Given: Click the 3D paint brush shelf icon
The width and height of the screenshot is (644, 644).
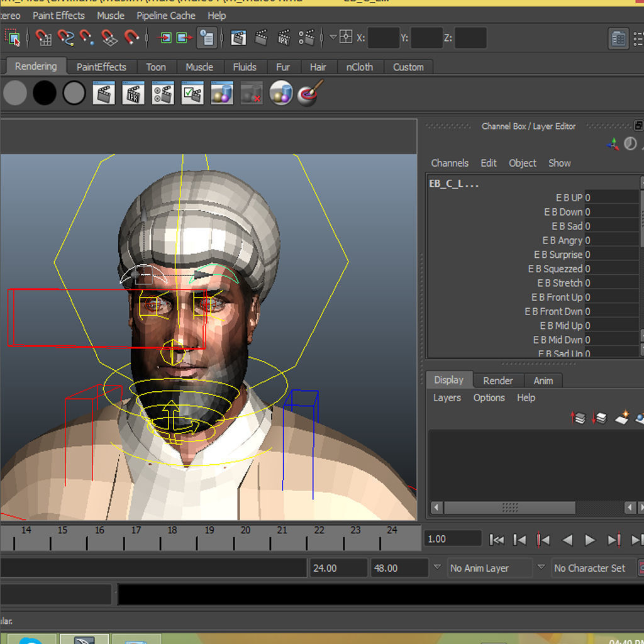Looking at the screenshot, I should [x=311, y=93].
